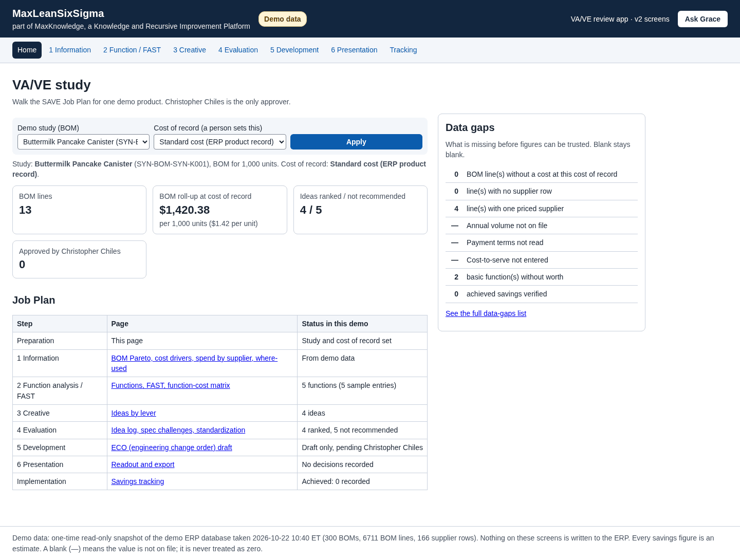Open the Readout and export link
740x560 pixels.
point(143,464)
